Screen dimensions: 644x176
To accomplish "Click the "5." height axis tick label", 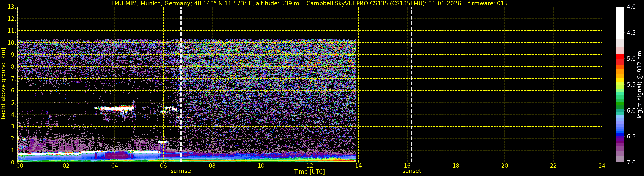I will [13, 103].
